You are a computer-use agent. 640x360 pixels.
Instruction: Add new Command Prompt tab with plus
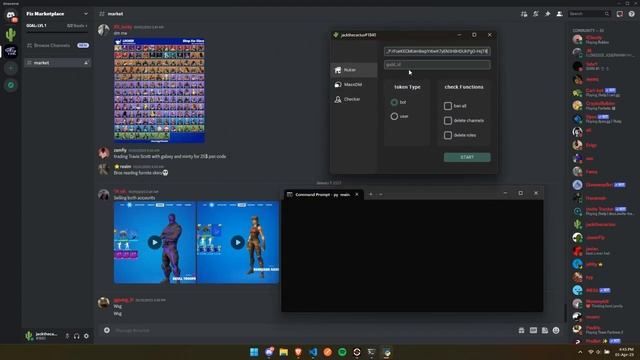click(x=371, y=194)
